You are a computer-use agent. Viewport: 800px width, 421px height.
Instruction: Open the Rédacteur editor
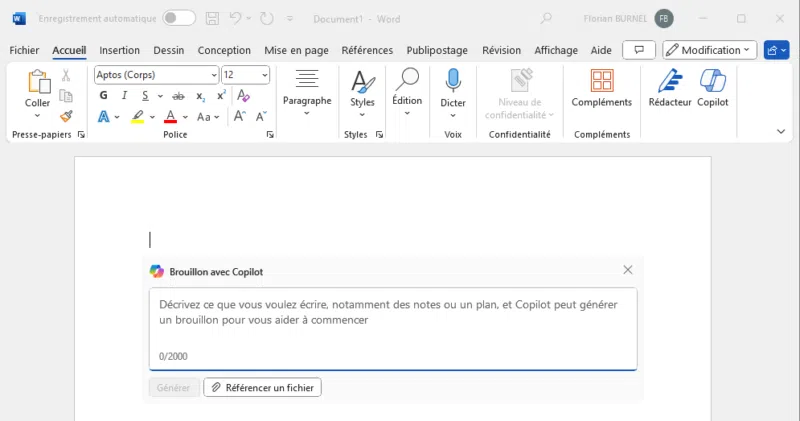point(670,88)
